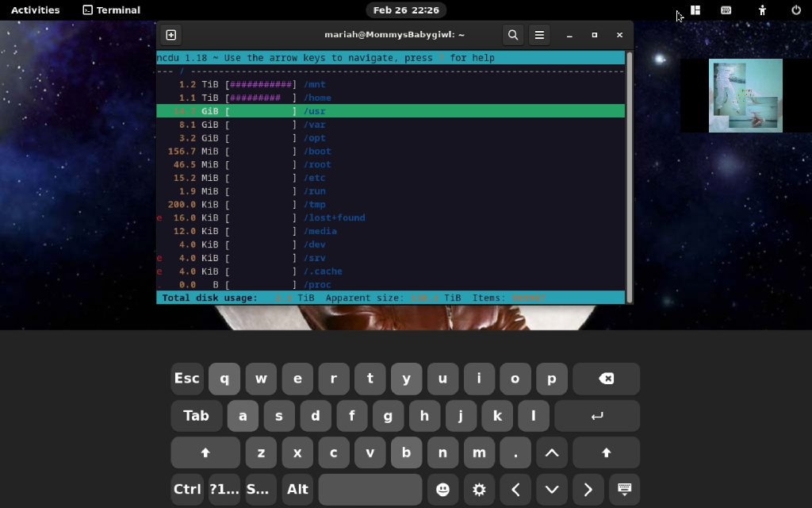Click the terminal search magnifier icon
The width and height of the screenshot is (812, 508).
(513, 35)
